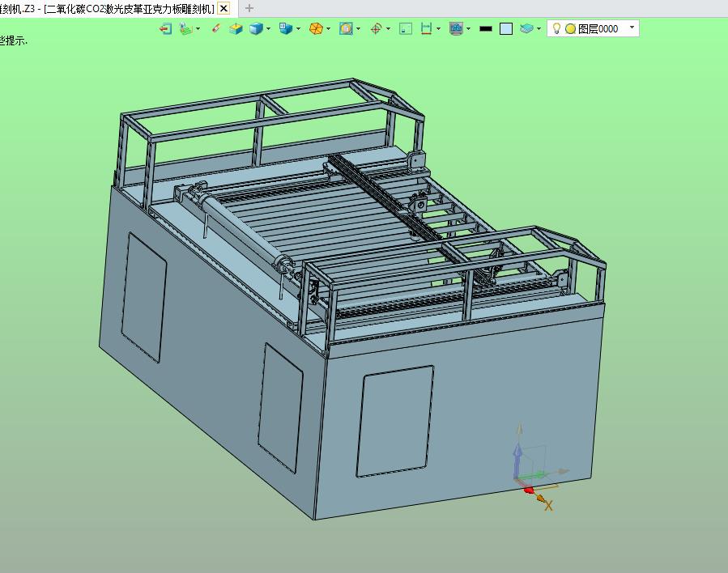Click the green sketch plane toolbar icon
Screen dimensions: 728x573
click(185, 29)
